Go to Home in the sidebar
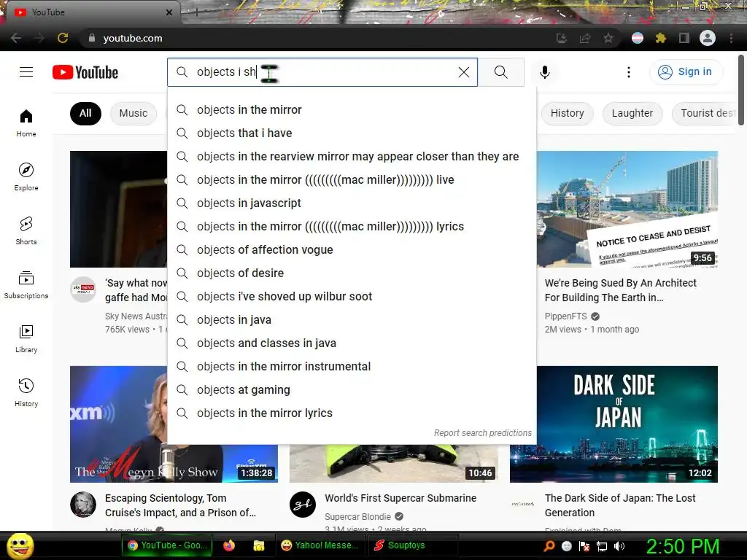747x560 pixels. point(26,122)
